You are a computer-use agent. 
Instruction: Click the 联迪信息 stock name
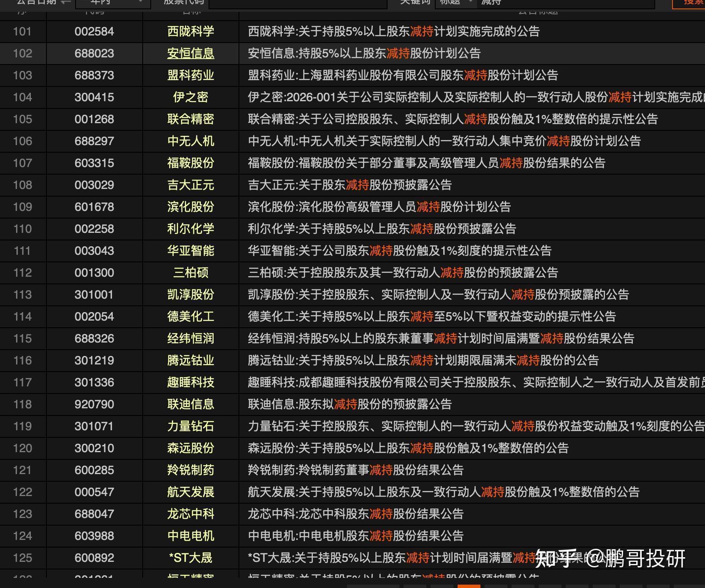click(191, 405)
